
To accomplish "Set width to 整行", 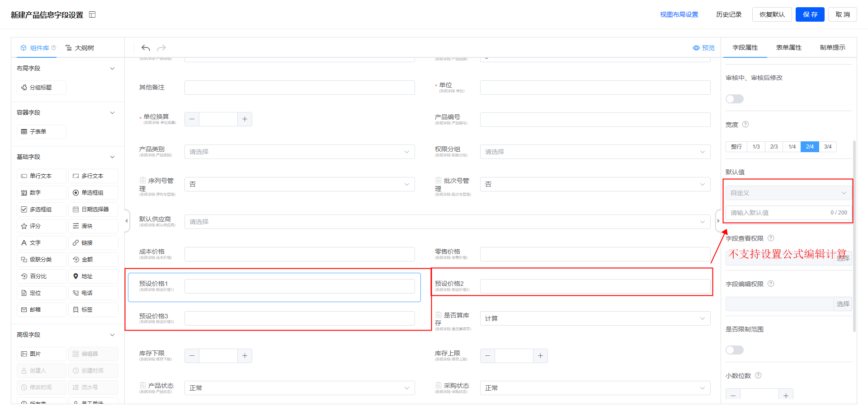I will pos(736,147).
